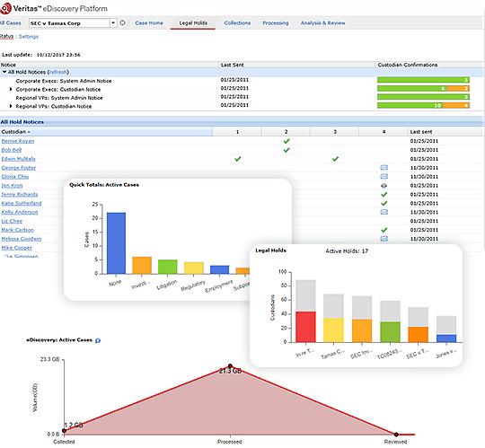Click refresh icon next to eDiscovery: Active Cases

[98, 340]
